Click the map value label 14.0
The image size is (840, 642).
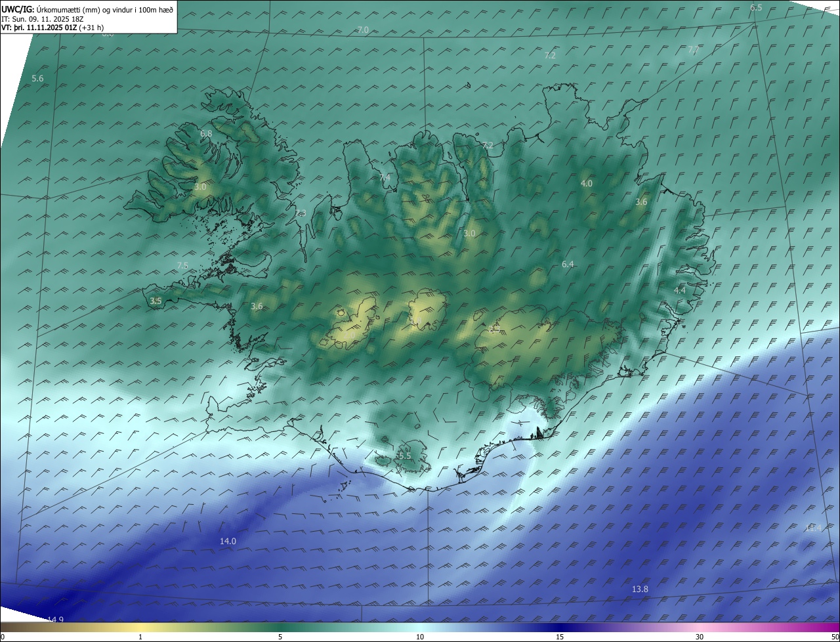[228, 541]
